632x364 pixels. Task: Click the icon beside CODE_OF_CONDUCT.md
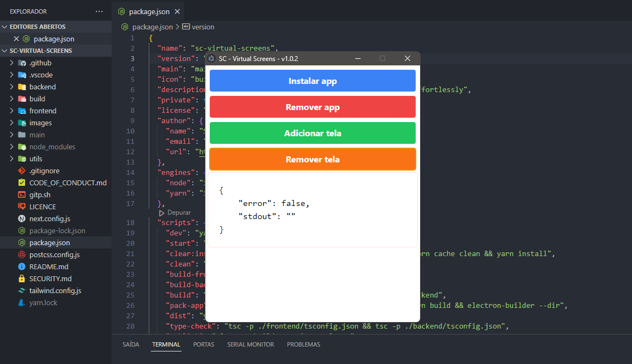(22, 183)
